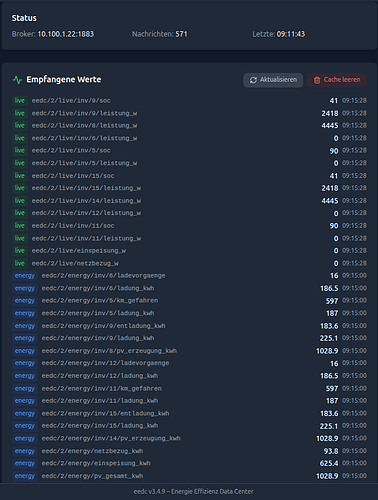Select topic eedc/2/live/inv/11/leistung_w
The image size is (378, 500).
click(x=86, y=238)
